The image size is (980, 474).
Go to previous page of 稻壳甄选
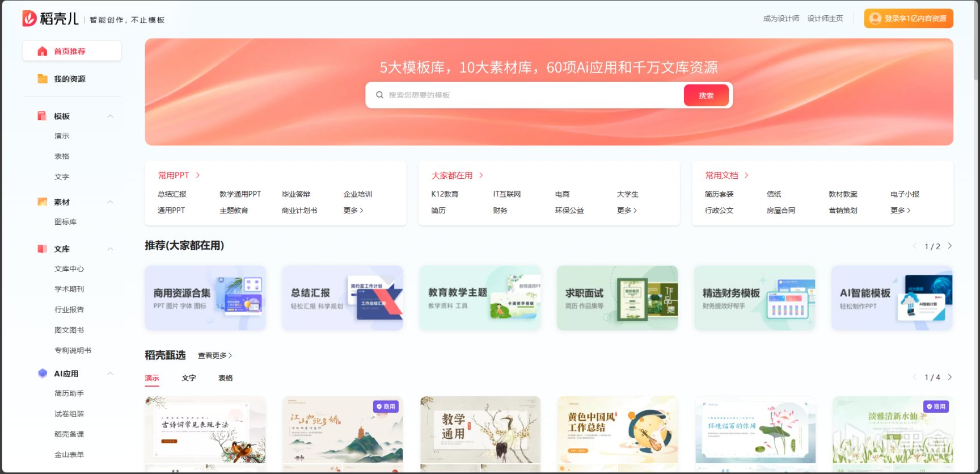[x=914, y=377]
